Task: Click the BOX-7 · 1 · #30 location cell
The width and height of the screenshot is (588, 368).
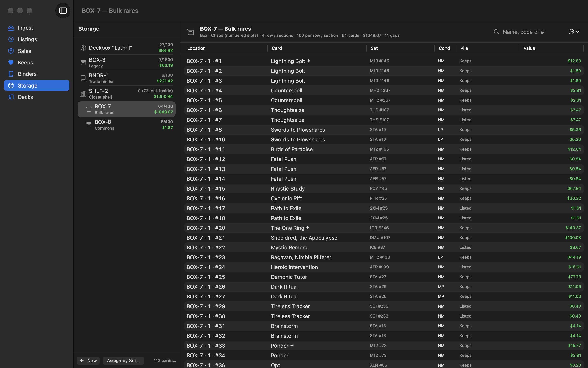Action: click(x=206, y=316)
